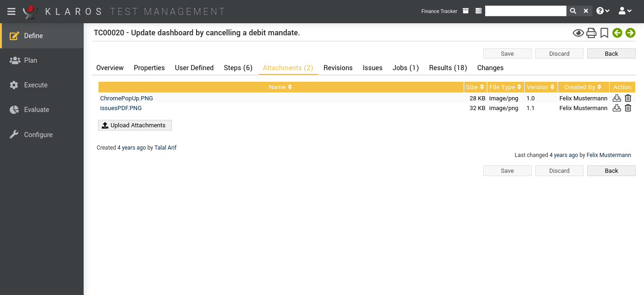Click the search magnifier icon
This screenshot has width=644, height=295.
573,11
